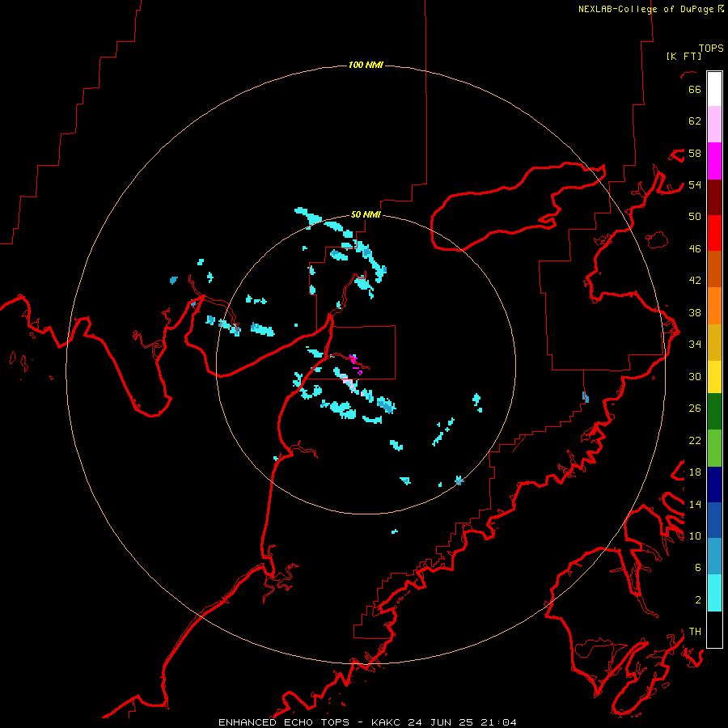This screenshot has width=728, height=728.
Task: Click the gold 38 kft legend swatch
Action: pos(714,343)
